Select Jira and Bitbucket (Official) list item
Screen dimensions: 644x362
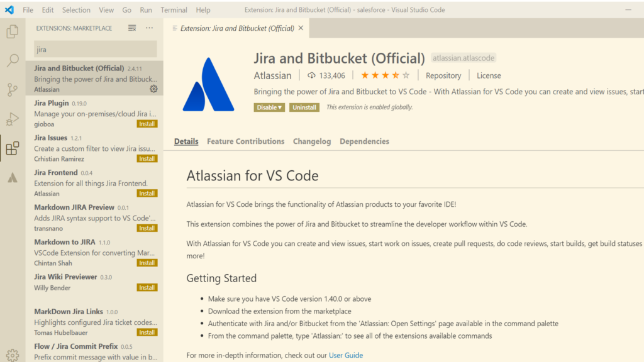[94, 79]
